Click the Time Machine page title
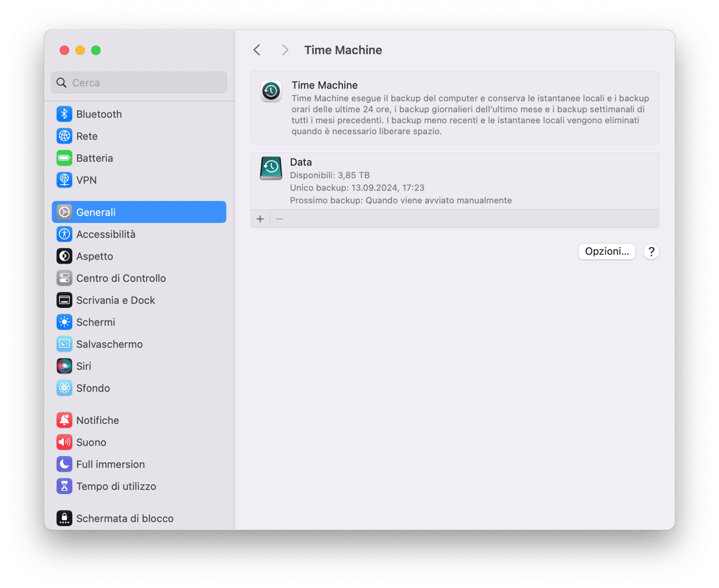719x588 pixels. 343,50
